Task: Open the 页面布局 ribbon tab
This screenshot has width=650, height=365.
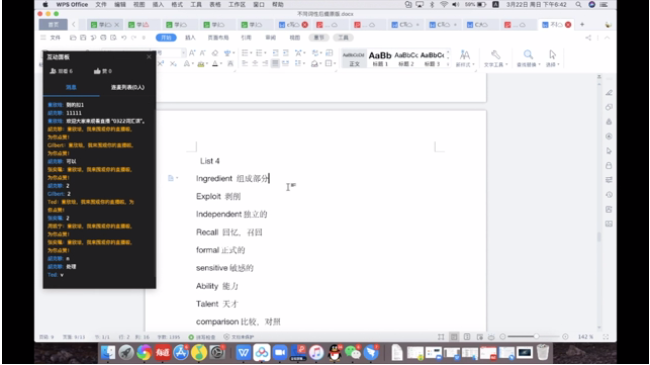Action: pos(218,38)
